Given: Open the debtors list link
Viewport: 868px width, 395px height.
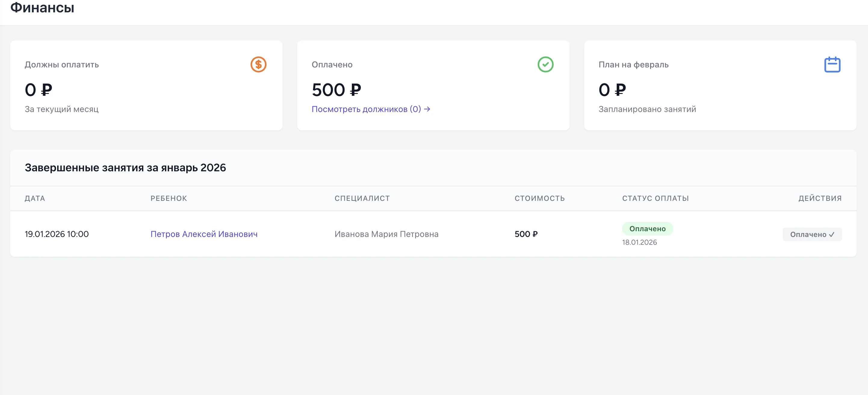Looking at the screenshot, I should click(x=370, y=109).
